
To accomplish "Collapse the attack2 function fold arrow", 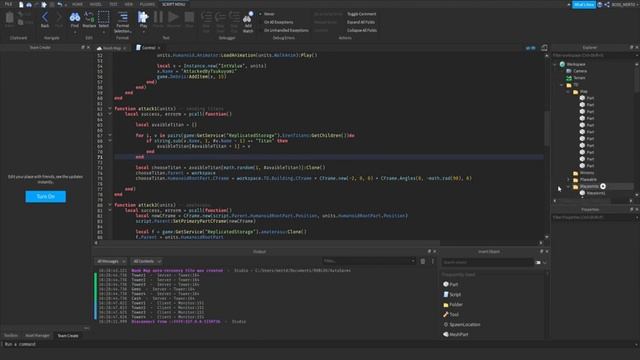I will (x=110, y=205).
